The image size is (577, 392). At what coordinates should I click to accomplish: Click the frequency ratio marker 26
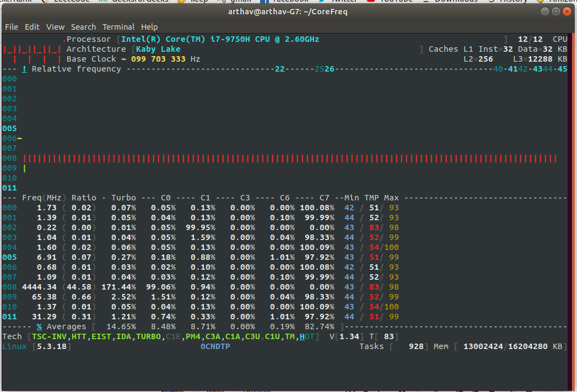(330, 69)
